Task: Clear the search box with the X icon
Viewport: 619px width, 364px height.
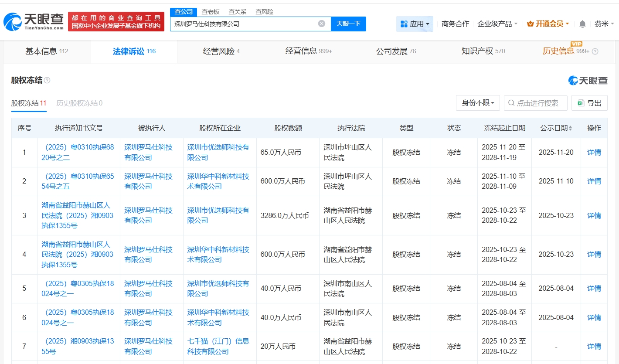Action: pos(322,24)
